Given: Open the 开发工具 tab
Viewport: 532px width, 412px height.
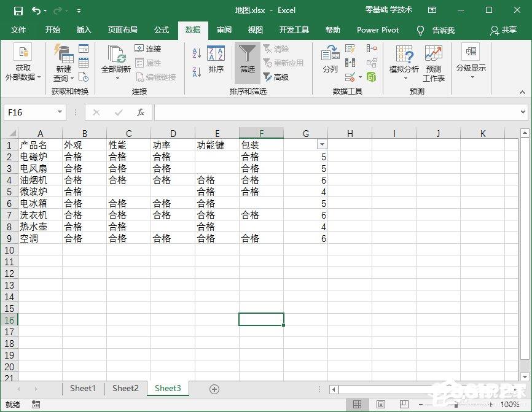Looking at the screenshot, I should [294, 30].
